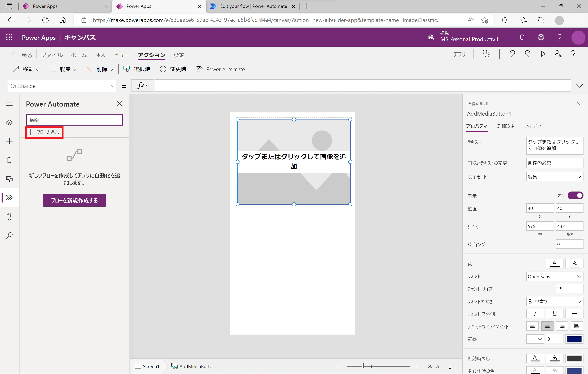Viewport: 588px width, 374px height.
Task: Open notifications bell in Power Apps header
Action: tap(522, 37)
